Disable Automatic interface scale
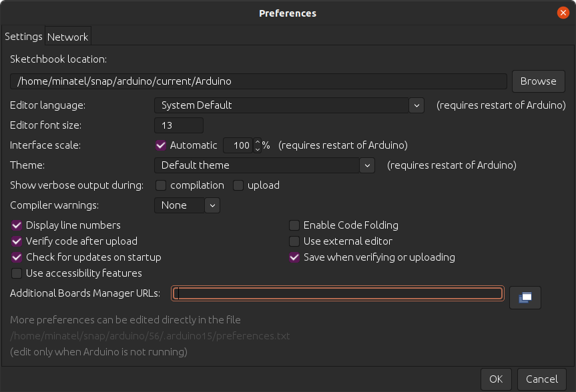The width and height of the screenshot is (576, 392). (161, 145)
